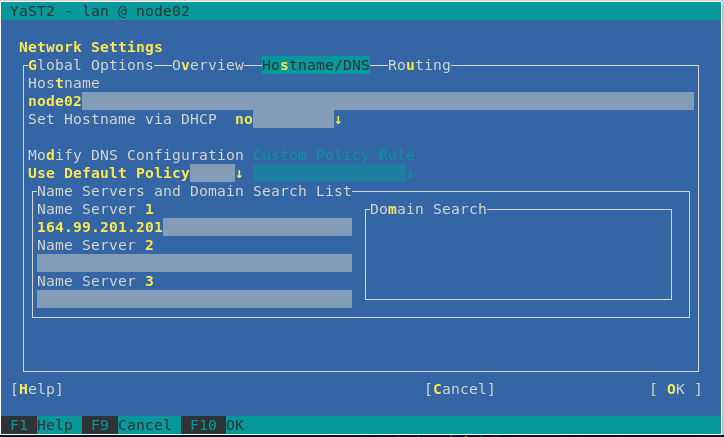Go to the Routing tab
Screen dimensions: 724x437
pos(419,65)
